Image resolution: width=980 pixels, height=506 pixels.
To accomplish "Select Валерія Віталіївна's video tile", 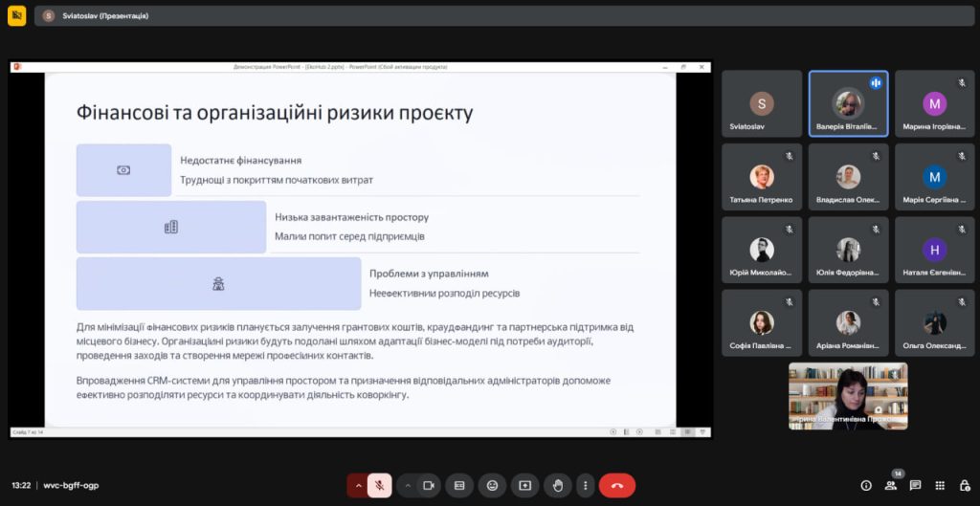I will 848,103.
